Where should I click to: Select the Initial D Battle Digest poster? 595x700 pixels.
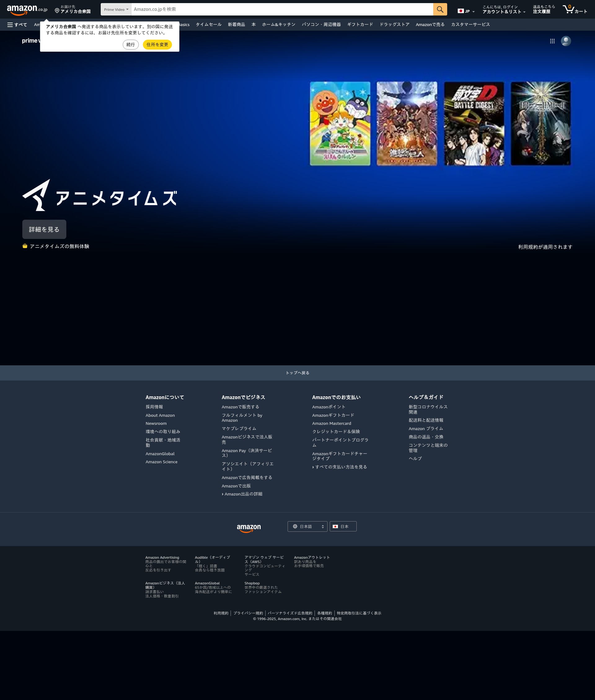click(x=474, y=123)
